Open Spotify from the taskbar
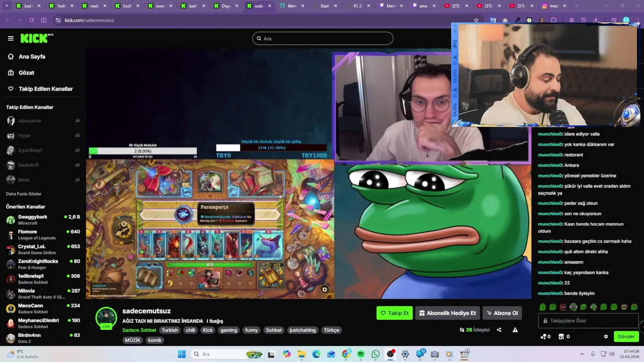644x362 pixels. click(361, 354)
